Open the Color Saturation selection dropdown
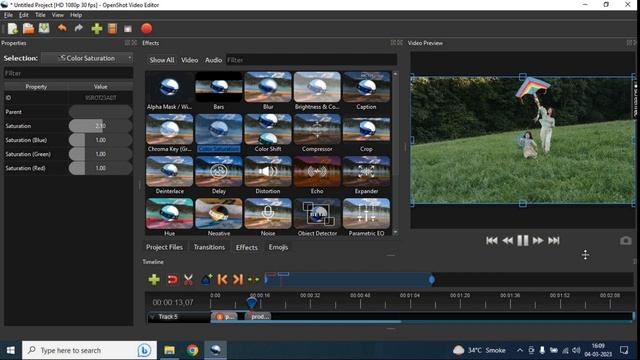 click(x=87, y=58)
